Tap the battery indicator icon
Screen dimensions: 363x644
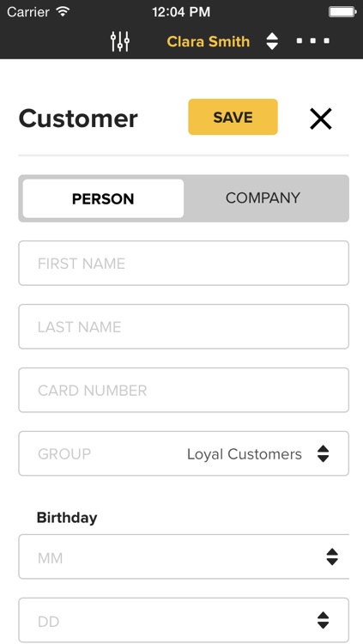[x=342, y=11]
